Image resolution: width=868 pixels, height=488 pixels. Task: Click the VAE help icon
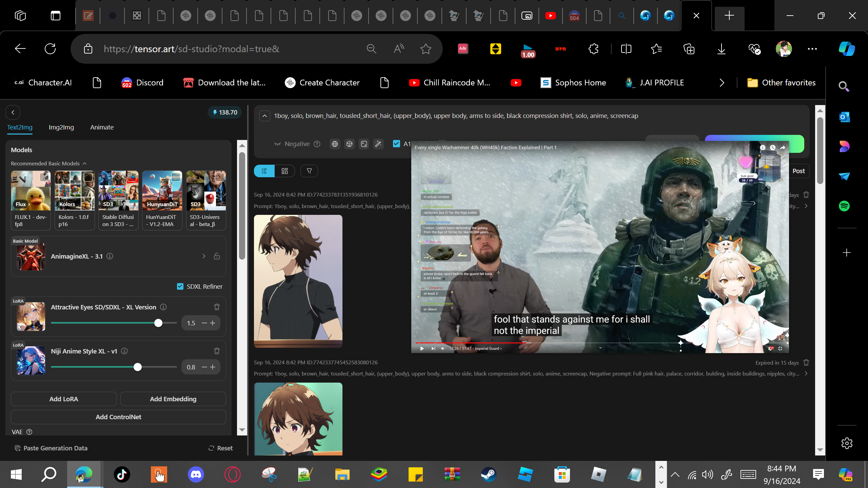29,432
